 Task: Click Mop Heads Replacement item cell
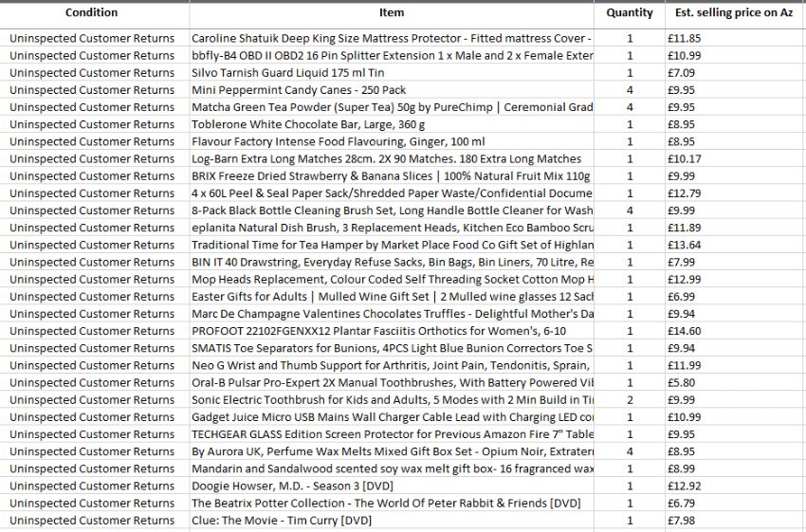(392, 280)
